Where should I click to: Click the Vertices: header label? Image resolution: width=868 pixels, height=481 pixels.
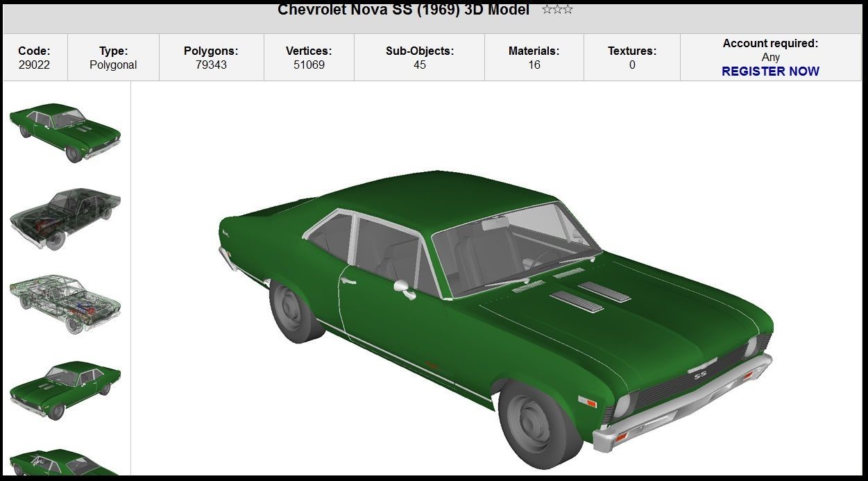tap(309, 51)
